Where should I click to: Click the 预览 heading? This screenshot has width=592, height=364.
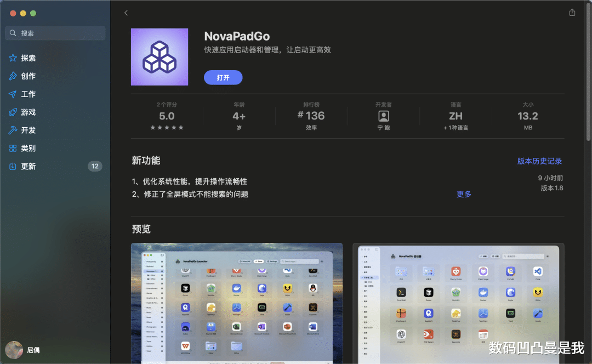tap(141, 229)
